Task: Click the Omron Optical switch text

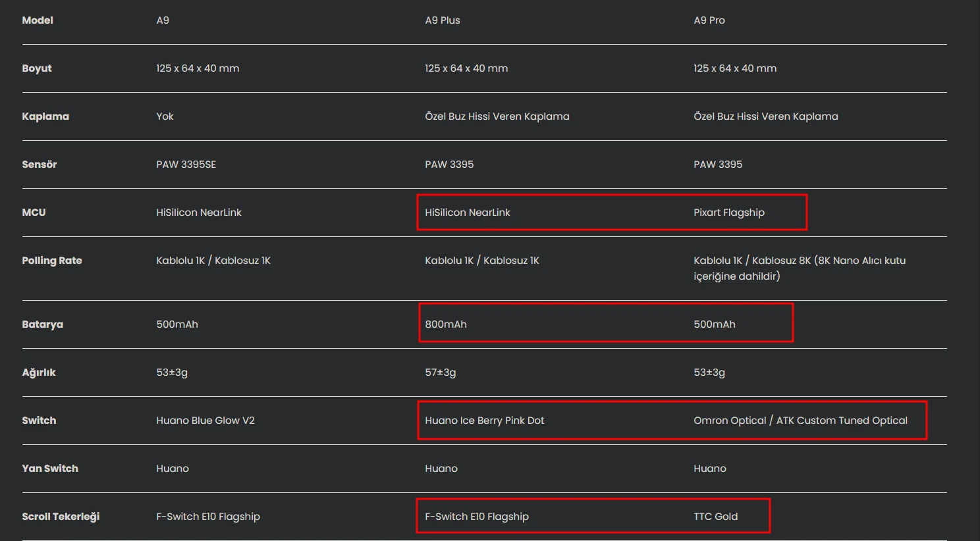Action: point(730,421)
